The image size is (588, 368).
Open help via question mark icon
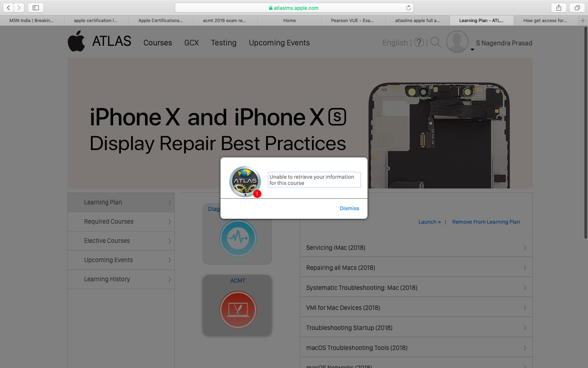pyautogui.click(x=419, y=43)
